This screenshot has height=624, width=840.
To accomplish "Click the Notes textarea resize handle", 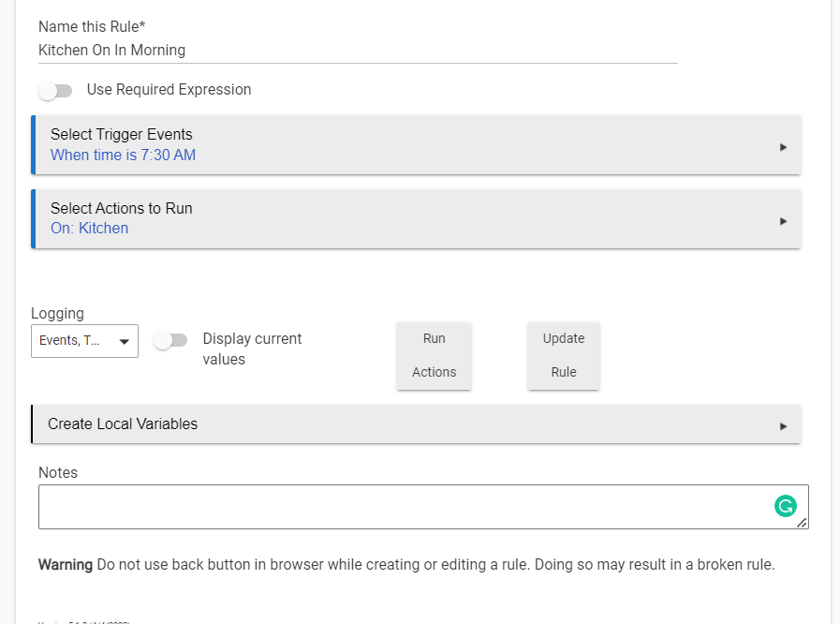I will tap(802, 523).
